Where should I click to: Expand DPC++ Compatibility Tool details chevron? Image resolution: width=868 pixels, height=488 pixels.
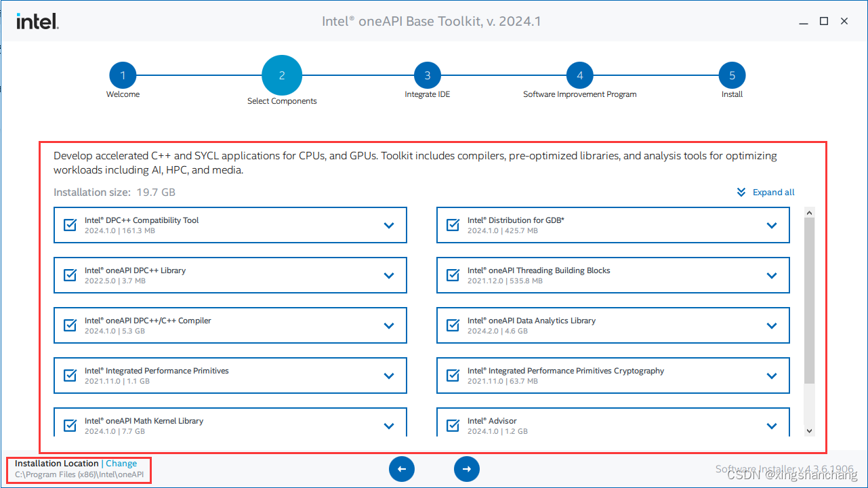[x=389, y=226]
